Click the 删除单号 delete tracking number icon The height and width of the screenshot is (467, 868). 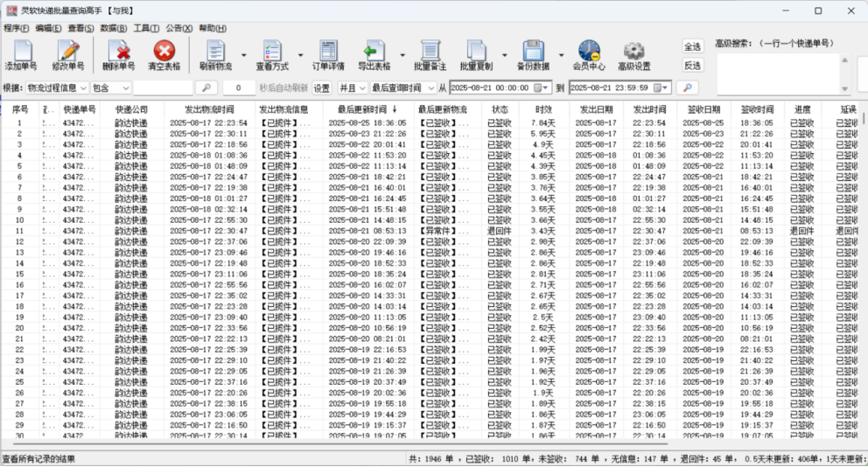click(x=118, y=55)
